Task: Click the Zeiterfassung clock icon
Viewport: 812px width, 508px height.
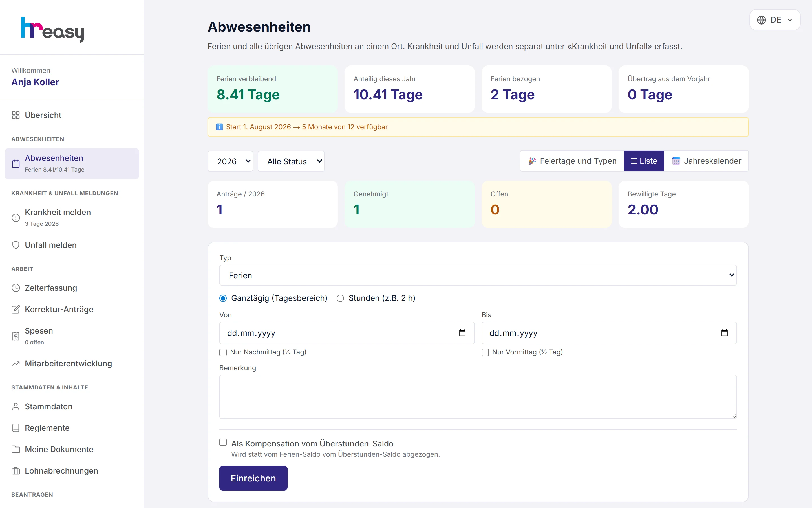Action: tap(16, 288)
